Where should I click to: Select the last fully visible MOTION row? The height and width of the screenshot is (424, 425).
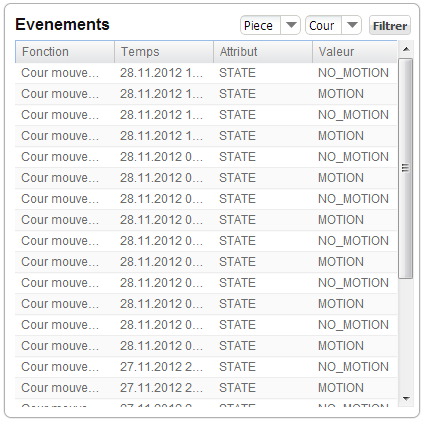[x=206, y=388]
